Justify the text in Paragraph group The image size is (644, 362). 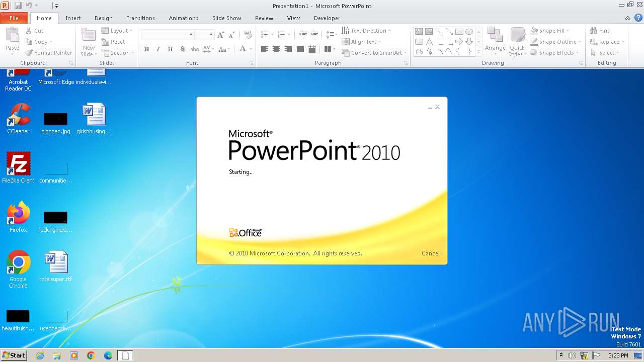tap(300, 49)
